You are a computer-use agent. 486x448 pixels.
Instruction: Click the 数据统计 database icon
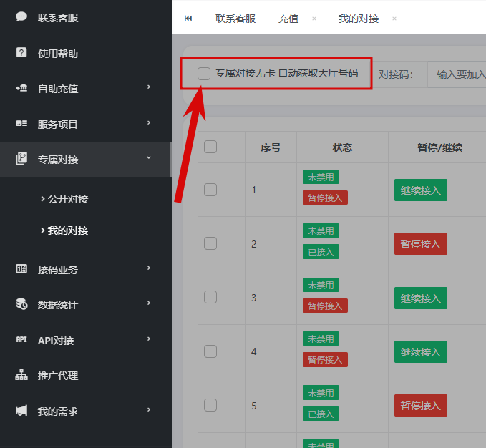21,304
